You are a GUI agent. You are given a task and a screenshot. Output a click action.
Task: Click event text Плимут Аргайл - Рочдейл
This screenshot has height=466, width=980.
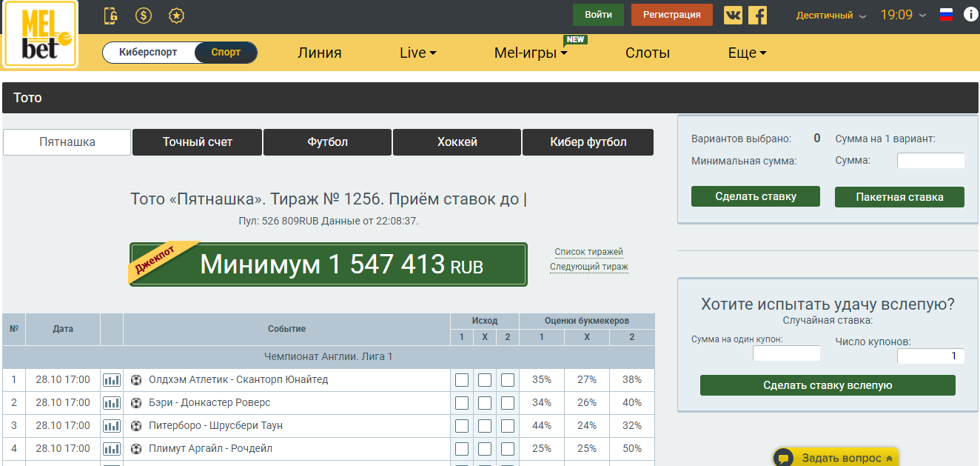pos(210,449)
